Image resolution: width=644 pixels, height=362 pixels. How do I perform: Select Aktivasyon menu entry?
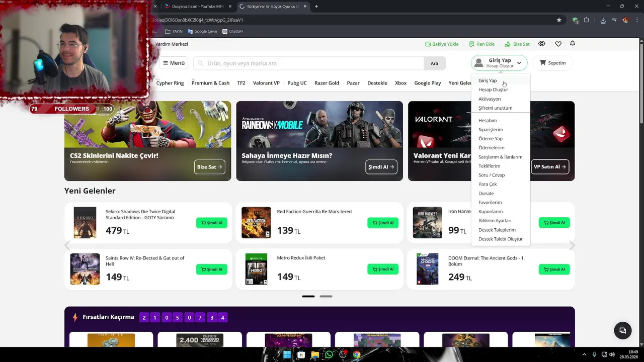[490, 99]
